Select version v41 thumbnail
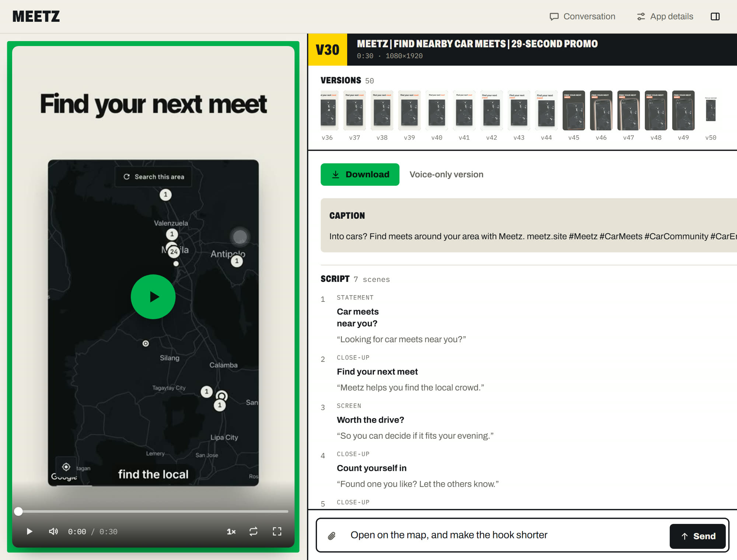This screenshot has height=560, width=737. (x=464, y=111)
